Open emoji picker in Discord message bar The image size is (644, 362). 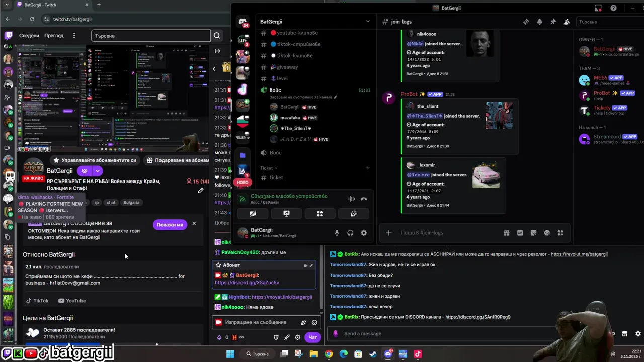click(547, 233)
